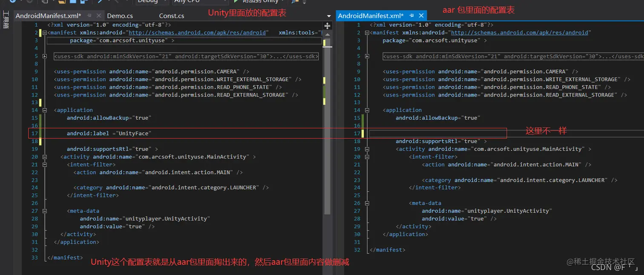The width and height of the screenshot is (644, 275).
Task: Collapse the manifest node in left editor
Action: 45,32
